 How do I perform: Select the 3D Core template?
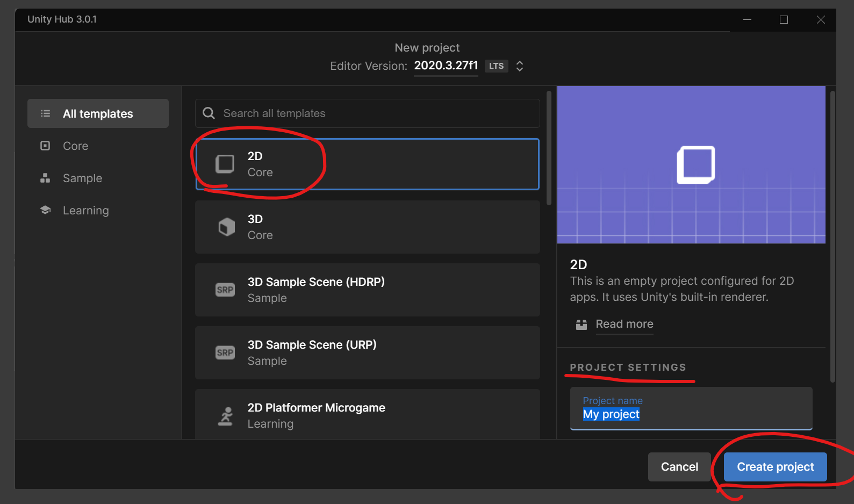[367, 227]
